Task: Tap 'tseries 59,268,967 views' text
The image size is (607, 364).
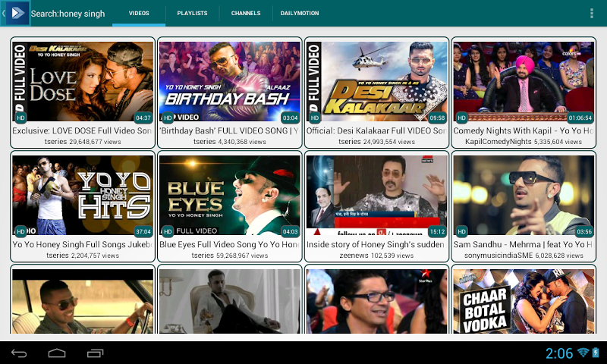Action: (230, 256)
